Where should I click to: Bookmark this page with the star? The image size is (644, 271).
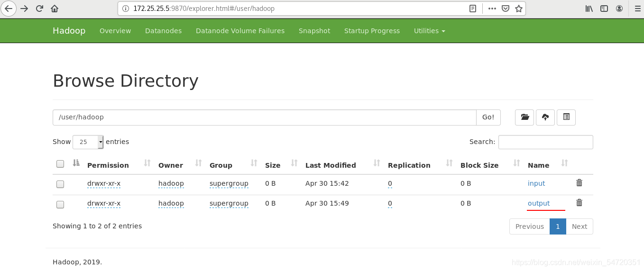click(x=519, y=9)
